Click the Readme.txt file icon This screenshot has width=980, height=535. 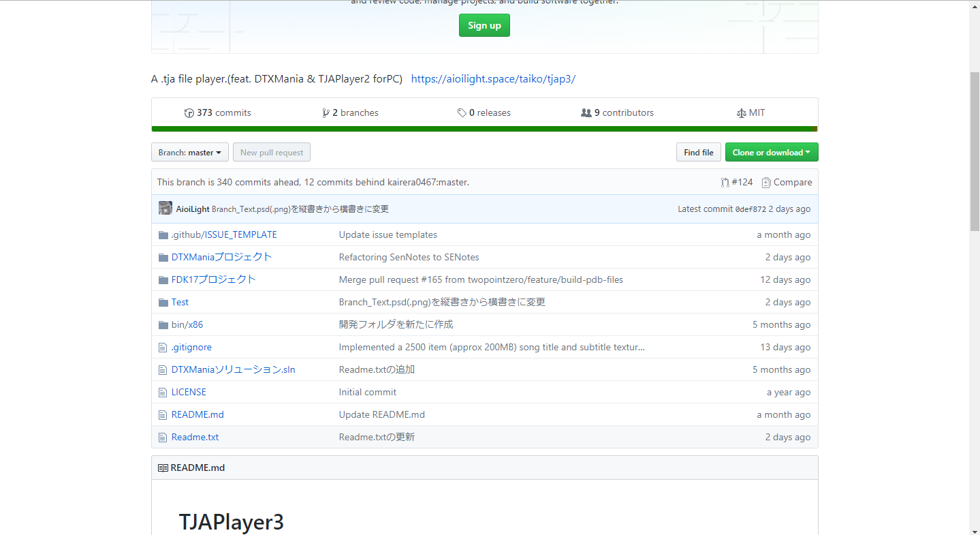(x=163, y=438)
